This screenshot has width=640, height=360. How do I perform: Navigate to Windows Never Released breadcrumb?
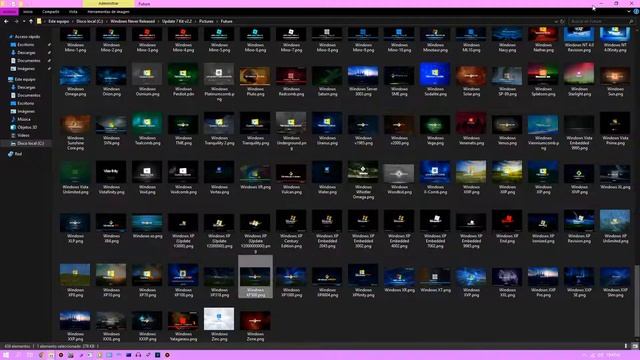(x=133, y=21)
